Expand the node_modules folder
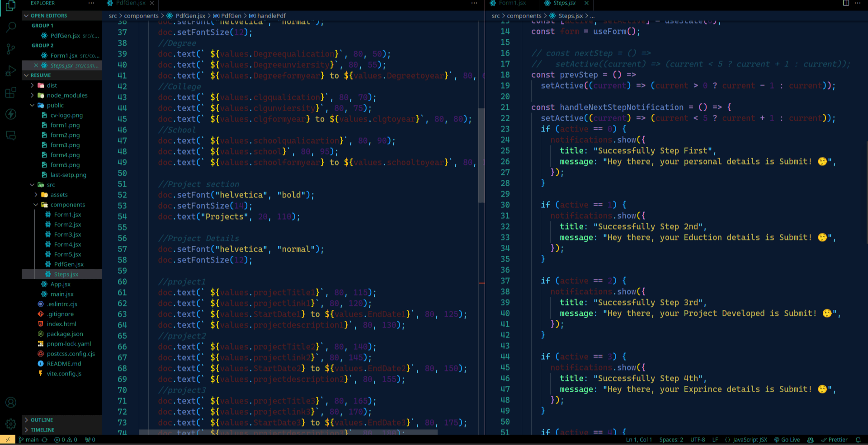868x445 pixels. [62, 95]
